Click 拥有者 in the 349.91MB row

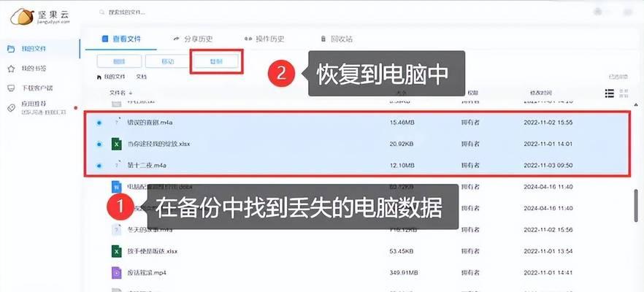tap(470, 272)
